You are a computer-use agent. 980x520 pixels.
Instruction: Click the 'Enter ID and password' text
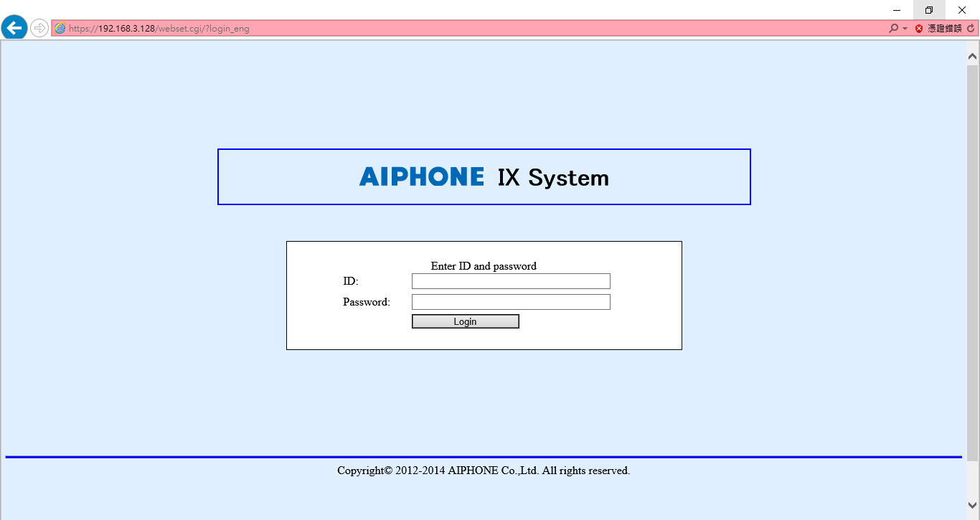pyautogui.click(x=484, y=266)
